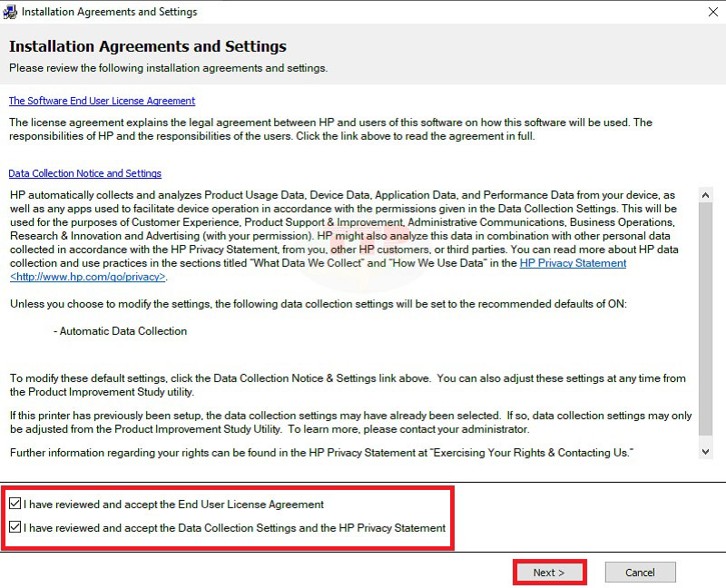Click the vertical scrollbar thumb
Screen dimensions: 726x588
coord(705,309)
